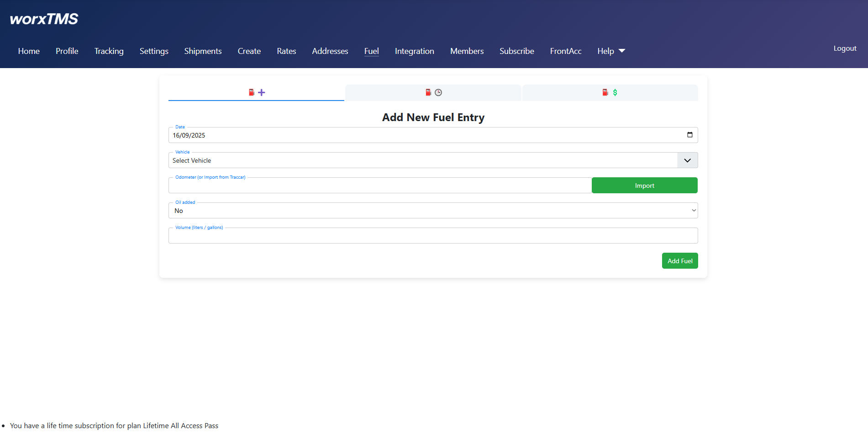Open the fuel history tab with clock icon
Screen dimensions: 868x435
coord(433,92)
